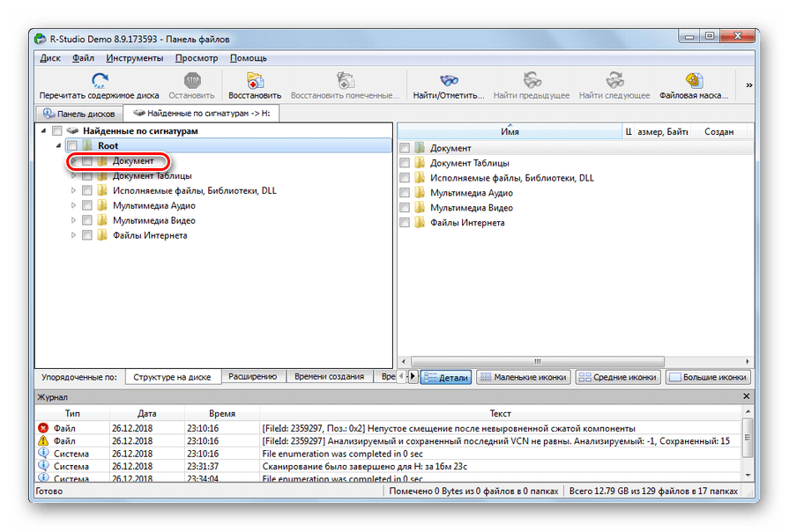This screenshot has height=532, width=789.
Task: Click the warning icon in second log row
Action: pos(43,440)
